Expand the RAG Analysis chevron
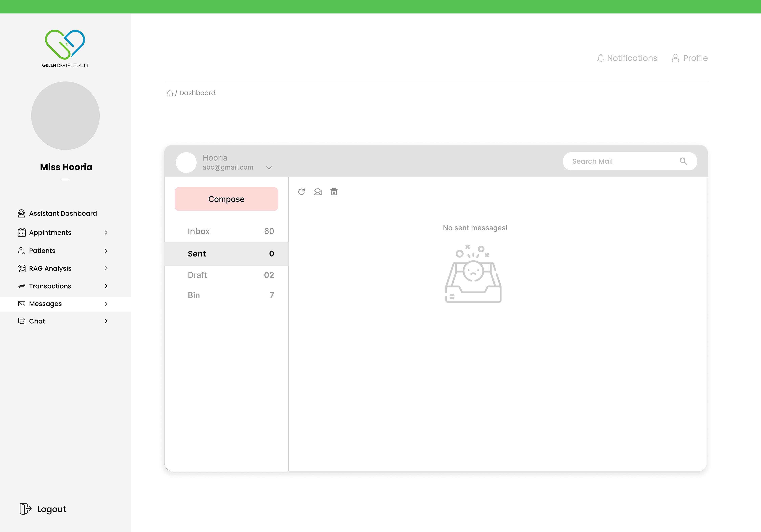Viewport: 761px width, 532px height. click(x=106, y=269)
